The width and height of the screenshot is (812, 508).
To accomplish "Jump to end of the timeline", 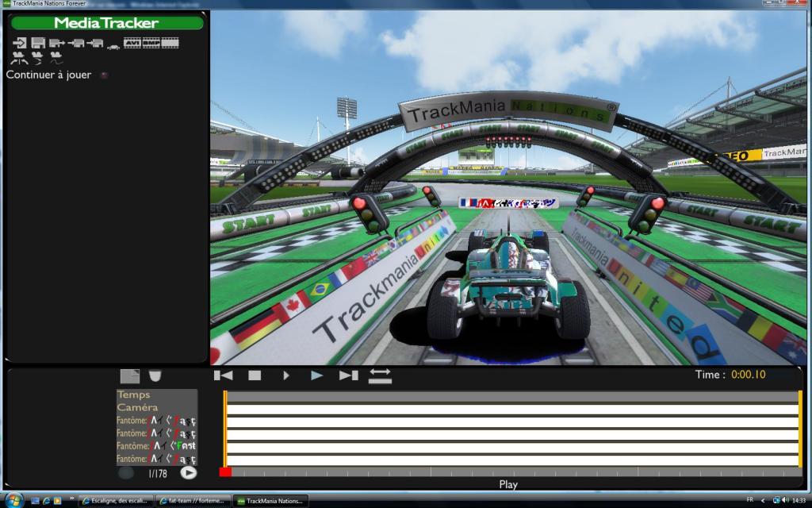I will [x=349, y=375].
